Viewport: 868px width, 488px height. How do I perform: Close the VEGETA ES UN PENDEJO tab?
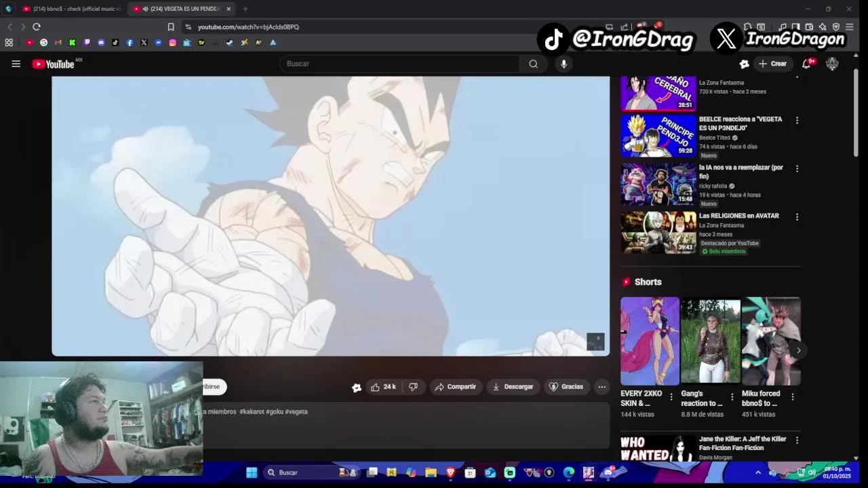tap(229, 9)
